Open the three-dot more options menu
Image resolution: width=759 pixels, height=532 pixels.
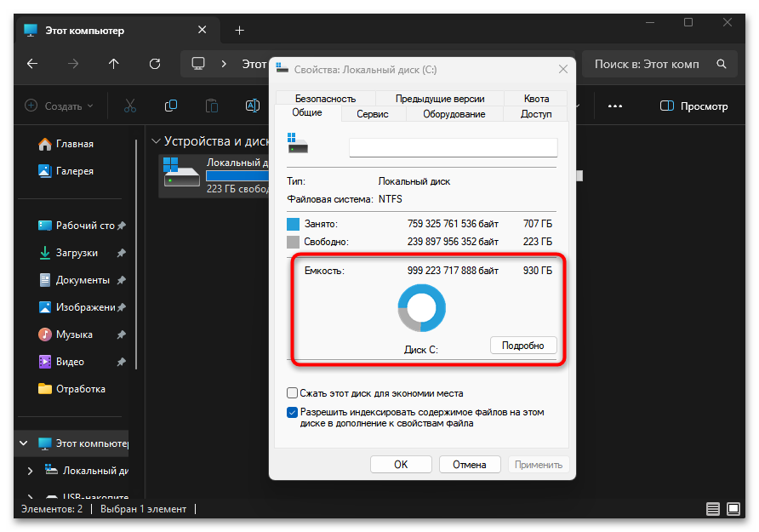pos(614,106)
